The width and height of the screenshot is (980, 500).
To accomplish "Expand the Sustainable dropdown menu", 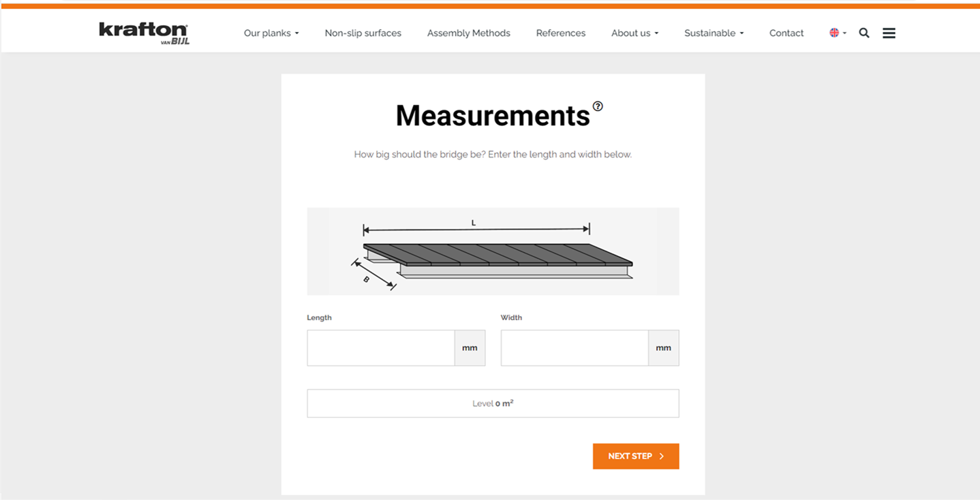I will tap(714, 33).
